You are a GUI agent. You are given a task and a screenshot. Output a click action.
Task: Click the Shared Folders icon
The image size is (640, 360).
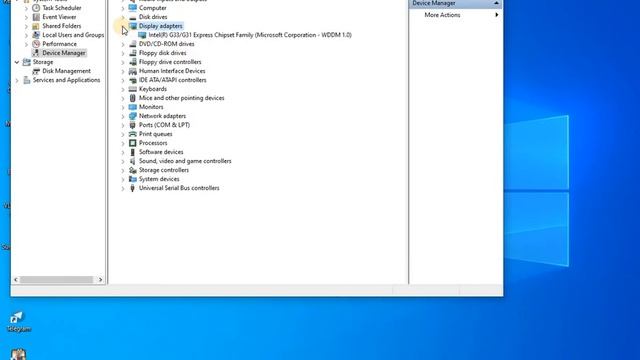[36, 26]
